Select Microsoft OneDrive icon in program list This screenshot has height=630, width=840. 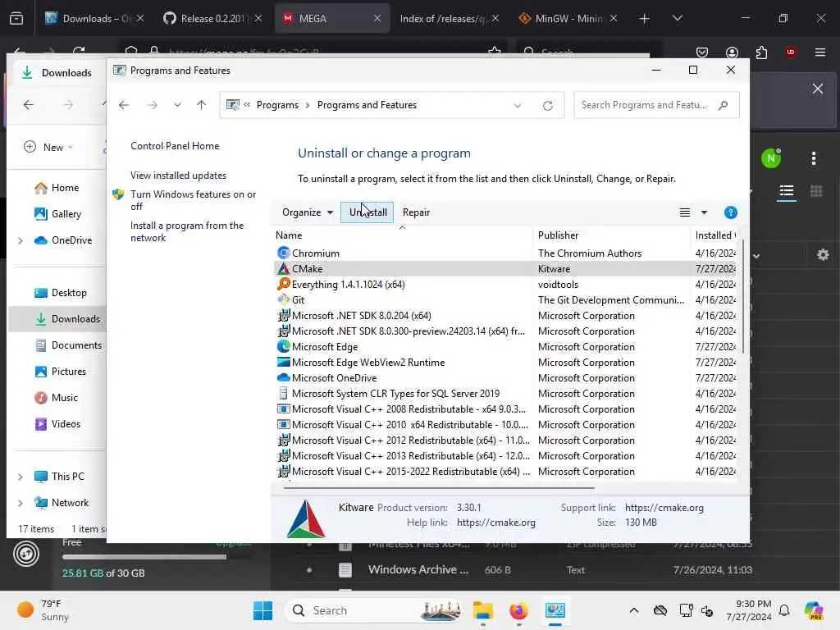(283, 377)
